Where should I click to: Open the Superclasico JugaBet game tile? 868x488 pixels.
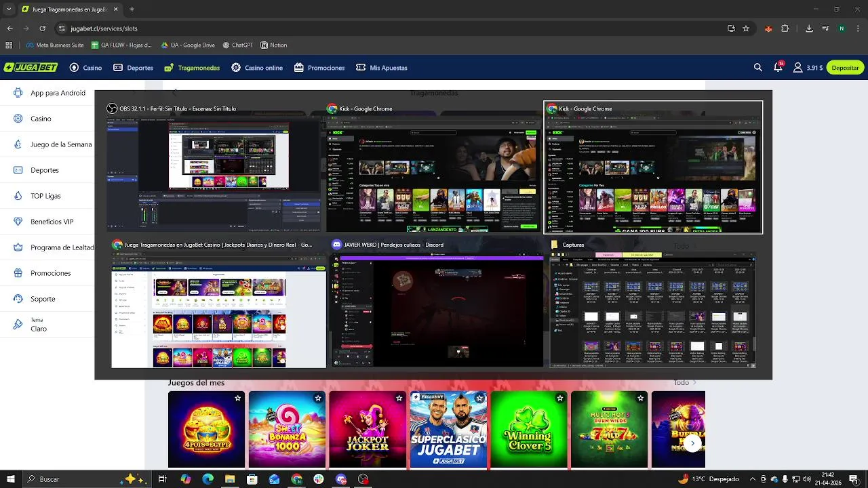[448, 430]
